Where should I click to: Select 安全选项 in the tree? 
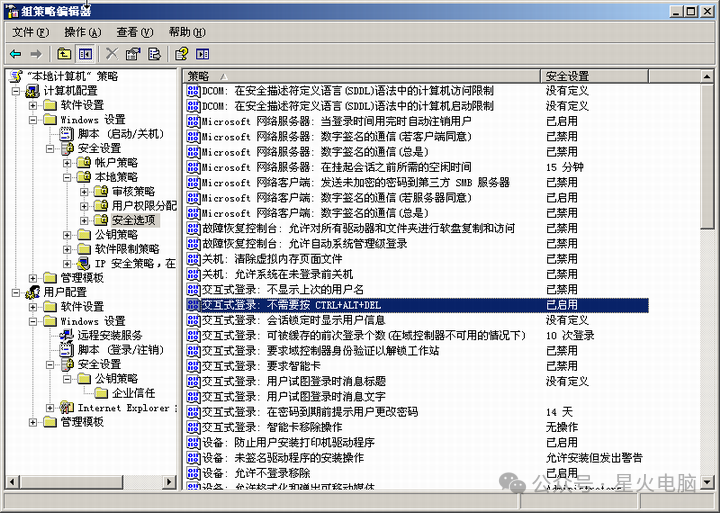click(134, 220)
